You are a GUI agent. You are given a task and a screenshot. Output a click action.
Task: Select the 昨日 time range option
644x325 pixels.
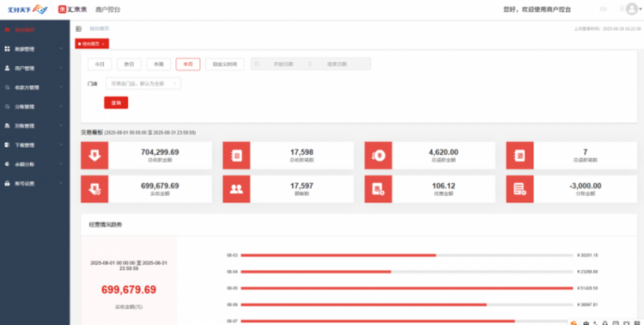[x=129, y=64]
